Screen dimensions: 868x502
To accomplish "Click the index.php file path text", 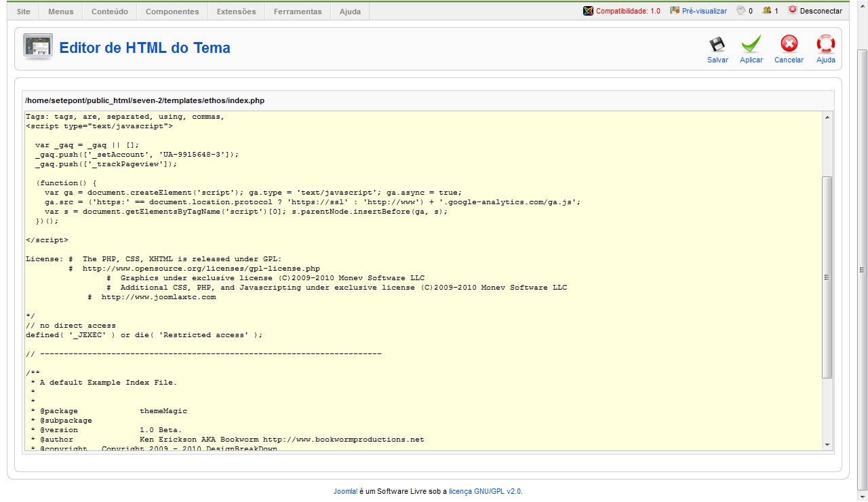I will [144, 100].
